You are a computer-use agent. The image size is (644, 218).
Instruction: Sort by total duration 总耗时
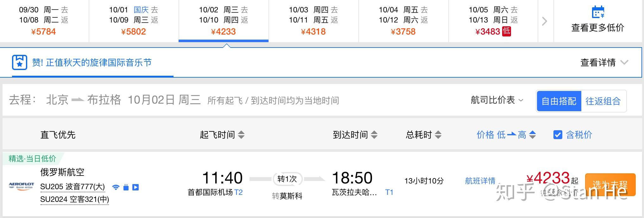[x=423, y=135]
